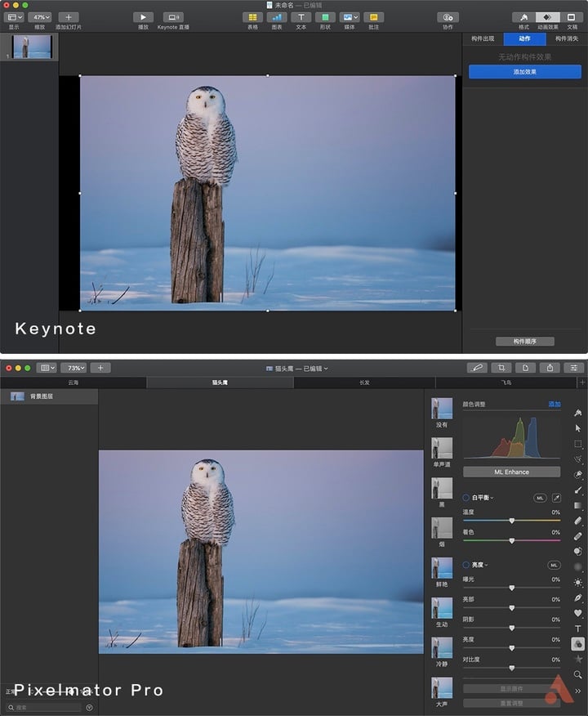Insert a table using the 表格 icon
The width and height of the screenshot is (588, 716).
click(x=252, y=17)
